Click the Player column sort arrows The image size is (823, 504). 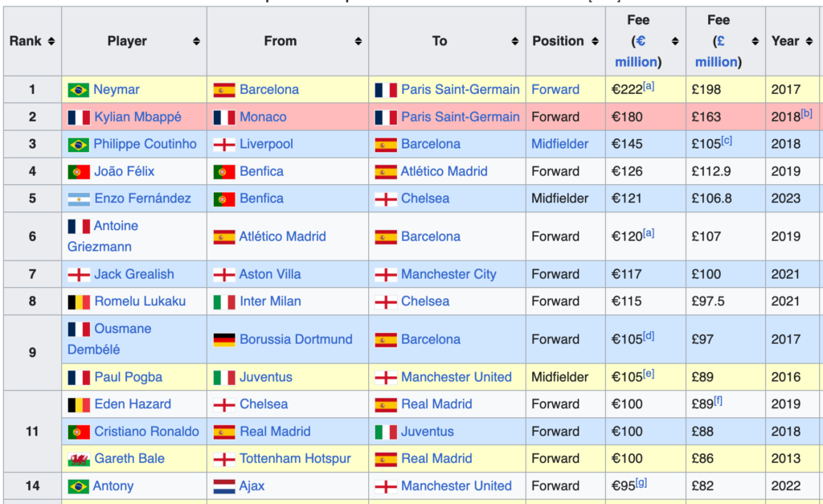tap(196, 41)
